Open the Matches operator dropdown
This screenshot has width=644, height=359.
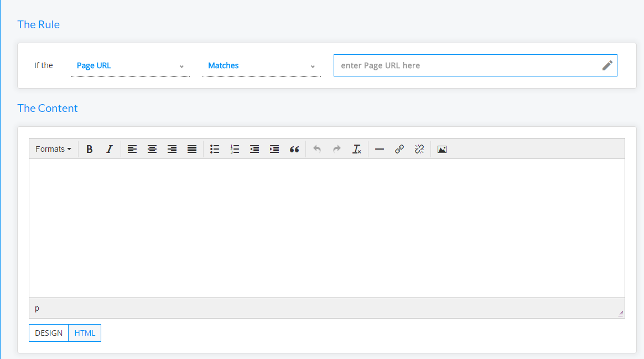[261, 66]
